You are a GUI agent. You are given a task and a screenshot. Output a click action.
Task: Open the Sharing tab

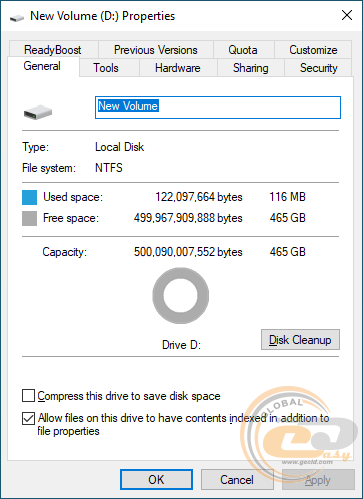coord(251,68)
